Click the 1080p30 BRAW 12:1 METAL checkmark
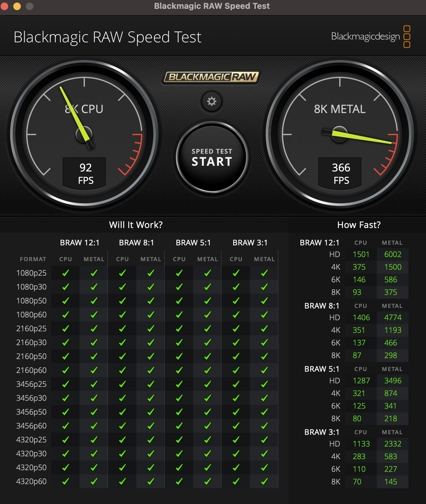 (94, 287)
